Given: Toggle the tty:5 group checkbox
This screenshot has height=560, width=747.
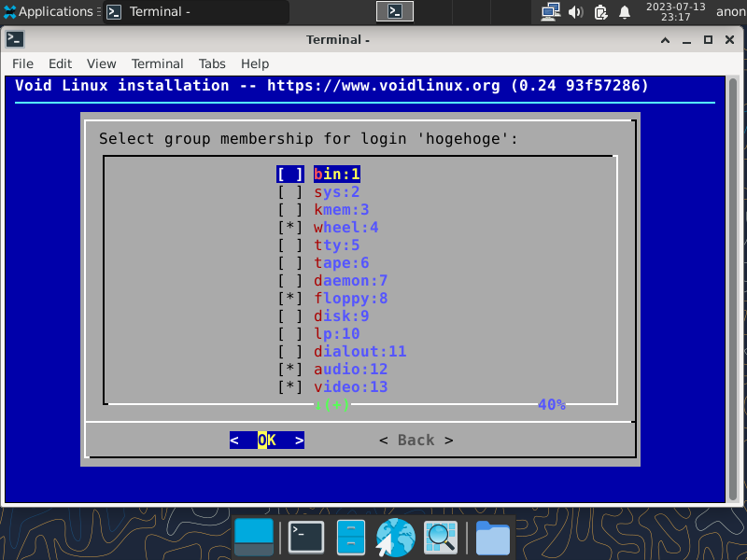Looking at the screenshot, I should (290, 245).
